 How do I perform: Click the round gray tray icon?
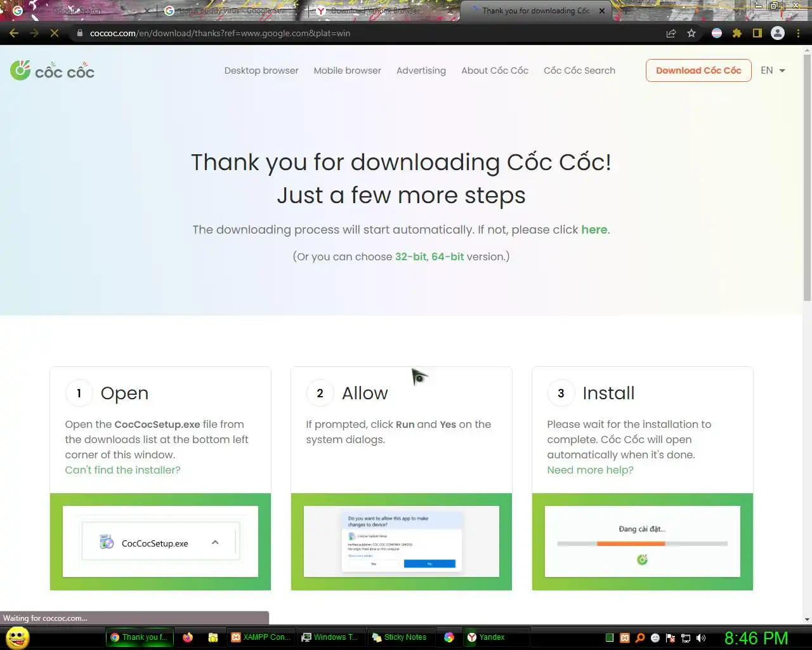pyautogui.click(x=655, y=638)
